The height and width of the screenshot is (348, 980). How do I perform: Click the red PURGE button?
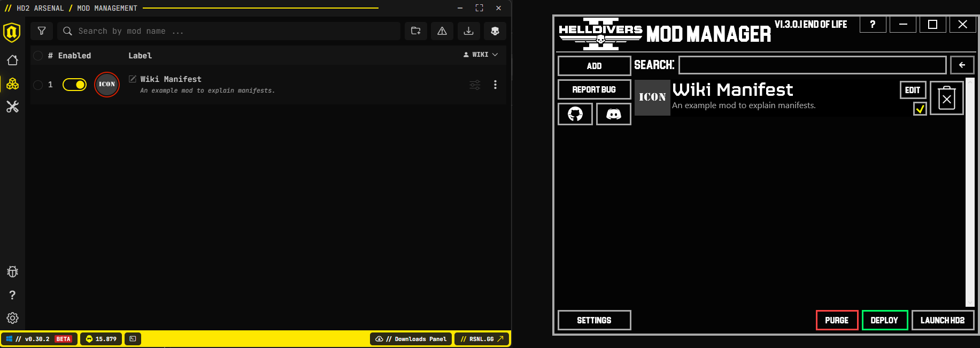[837, 320]
